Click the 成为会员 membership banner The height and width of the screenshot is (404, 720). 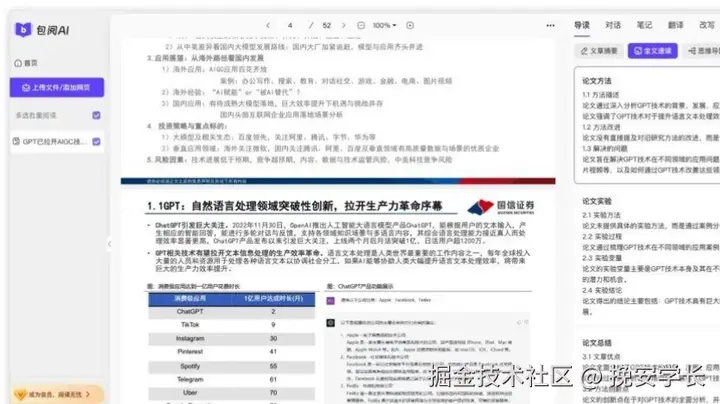coord(57,394)
